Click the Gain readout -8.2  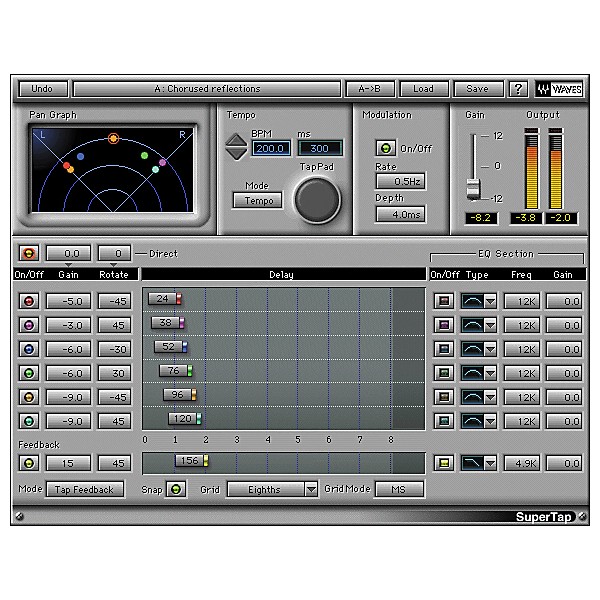[x=481, y=218]
